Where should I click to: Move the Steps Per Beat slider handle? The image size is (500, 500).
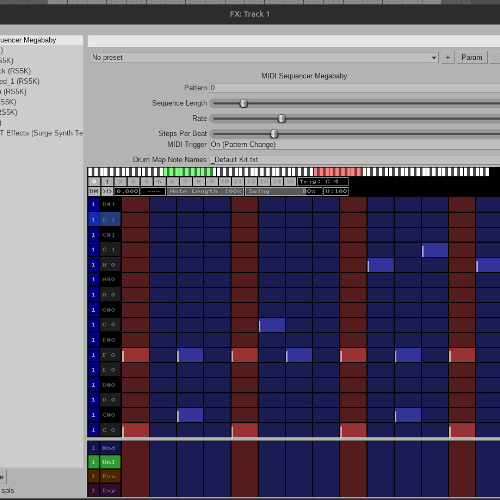coord(274,134)
